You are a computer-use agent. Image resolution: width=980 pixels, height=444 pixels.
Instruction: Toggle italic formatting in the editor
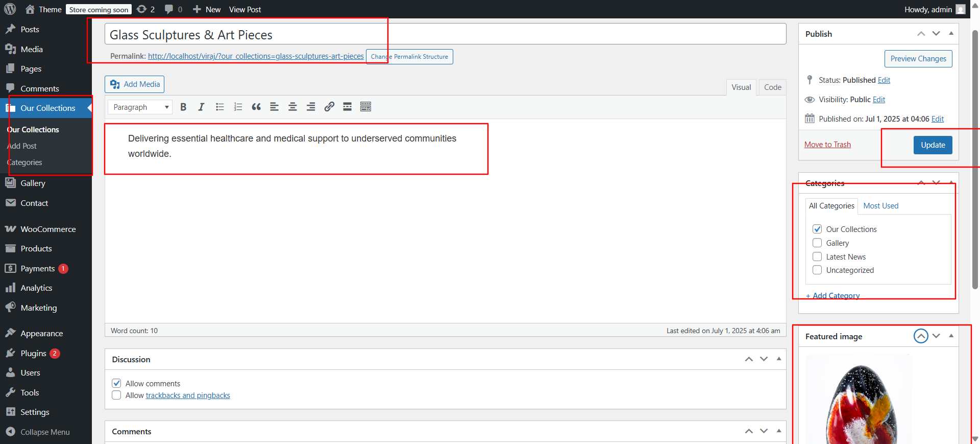click(202, 107)
